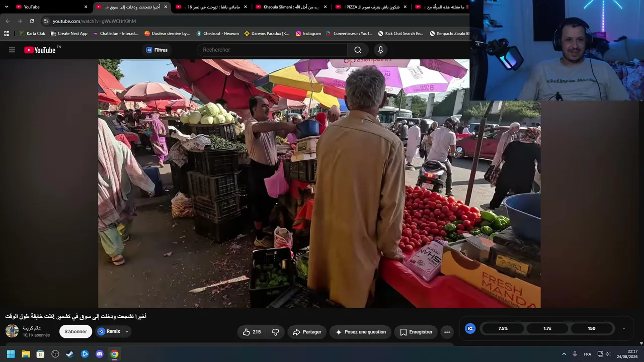Click the search magnifier button

click(358, 50)
